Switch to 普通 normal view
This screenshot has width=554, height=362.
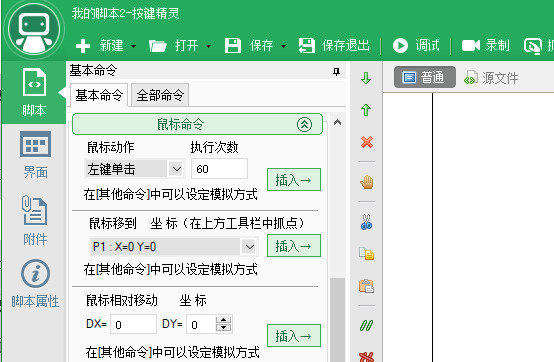pyautogui.click(x=424, y=77)
